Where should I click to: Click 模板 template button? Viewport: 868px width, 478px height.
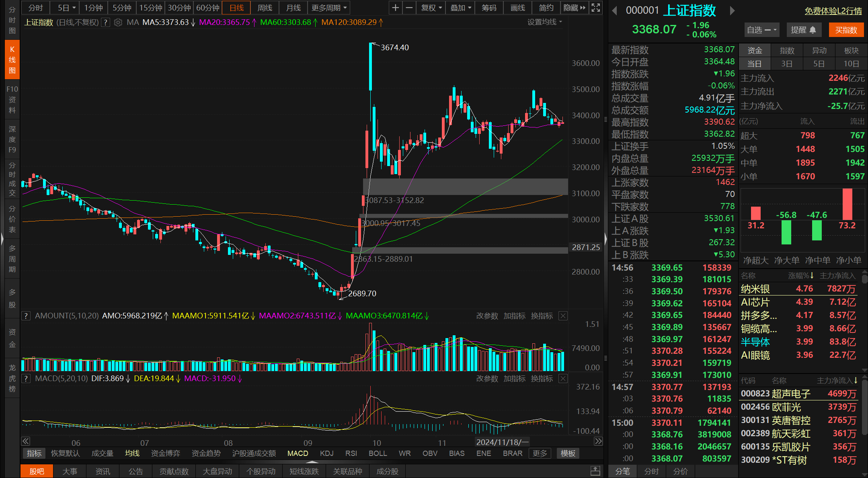pyautogui.click(x=568, y=453)
